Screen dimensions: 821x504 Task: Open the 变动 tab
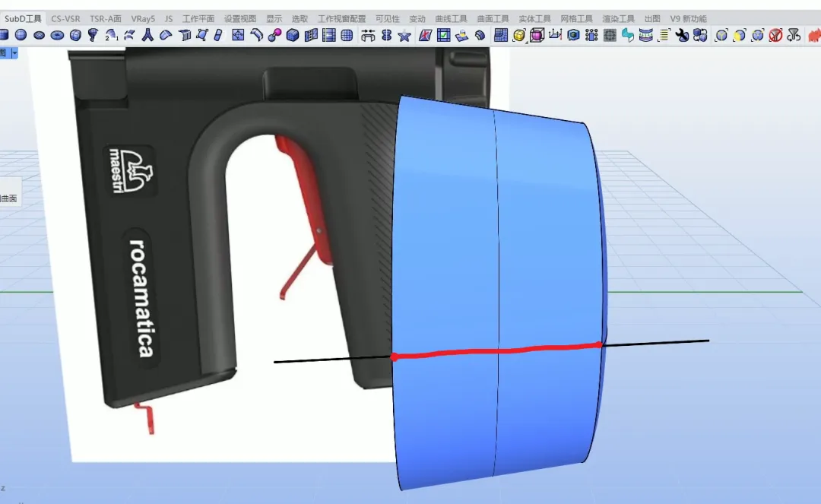tap(417, 18)
